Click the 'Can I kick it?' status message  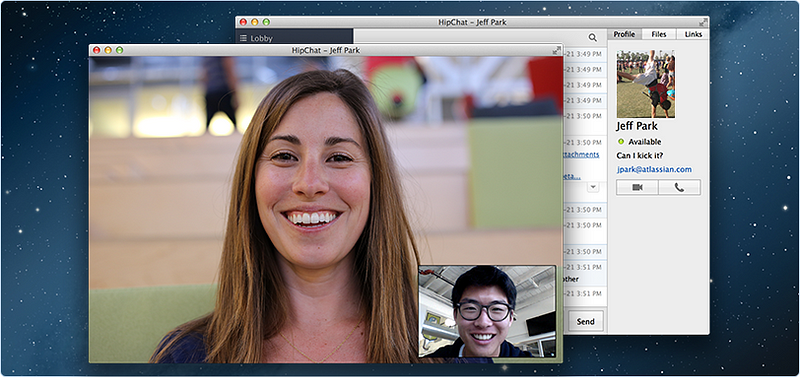[x=639, y=155]
